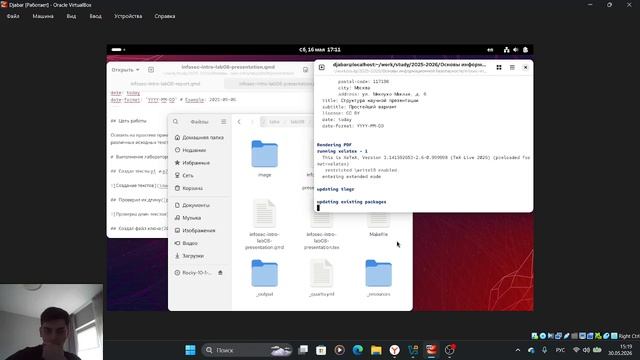Click power icon in GNOME top bar

tap(526, 50)
